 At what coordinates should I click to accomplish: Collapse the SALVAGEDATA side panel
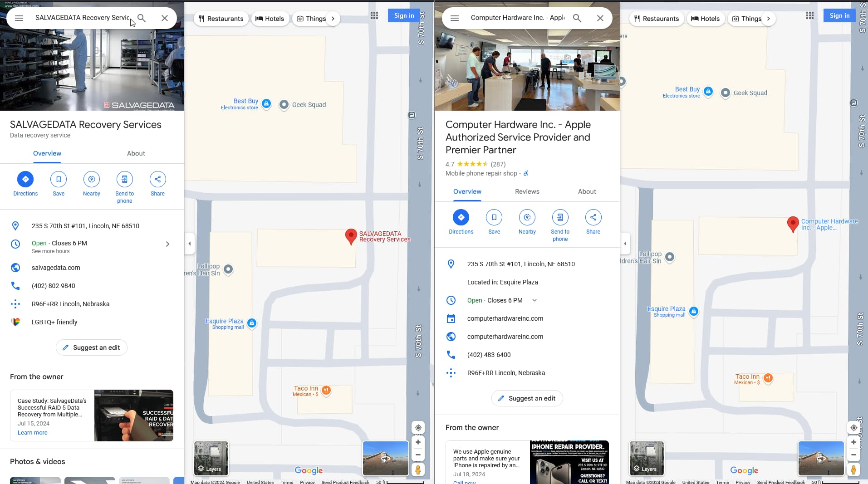click(190, 244)
